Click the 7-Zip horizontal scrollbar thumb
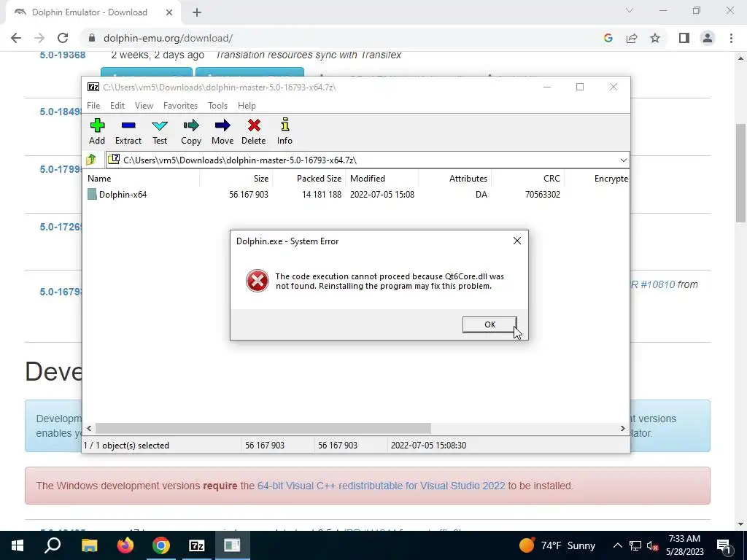The height and width of the screenshot is (560, 747). point(263,429)
